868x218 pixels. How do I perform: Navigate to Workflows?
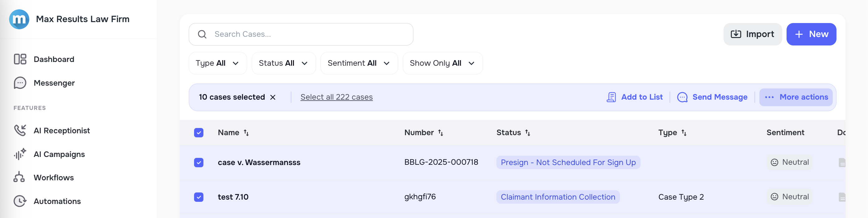(54, 177)
